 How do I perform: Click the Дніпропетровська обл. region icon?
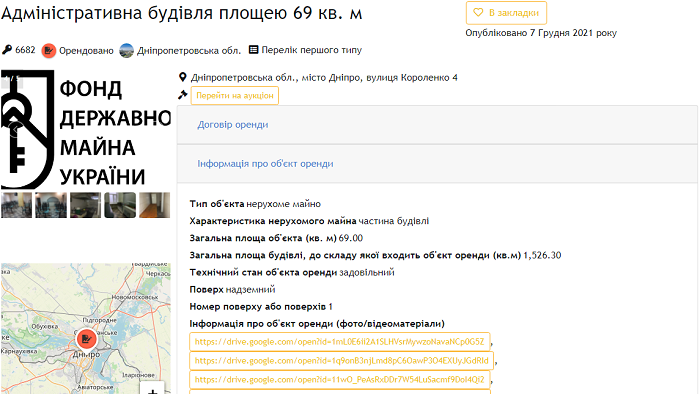(126, 50)
